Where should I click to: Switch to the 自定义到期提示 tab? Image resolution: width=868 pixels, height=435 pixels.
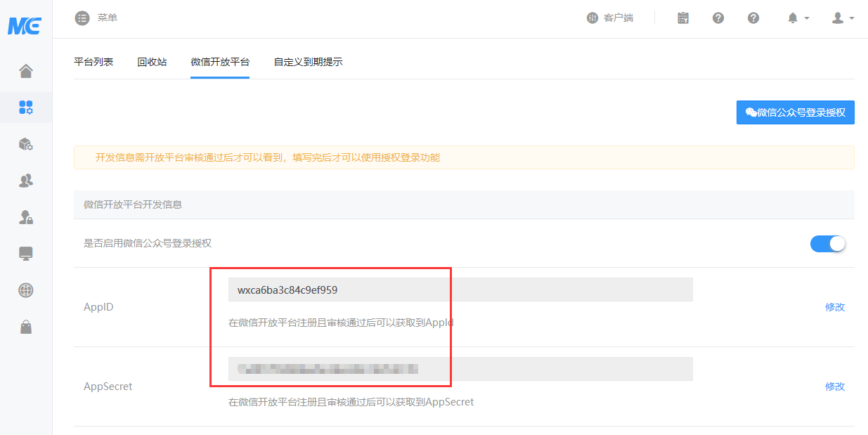(308, 62)
